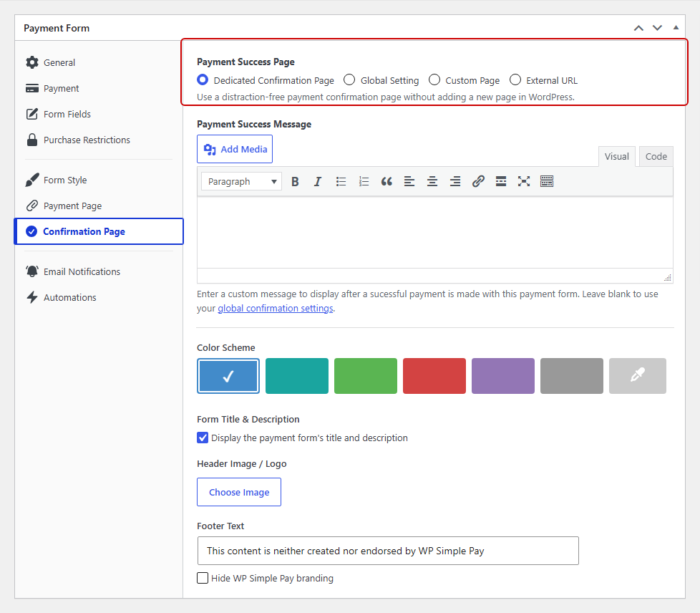Click inside the success message editor

[435, 232]
